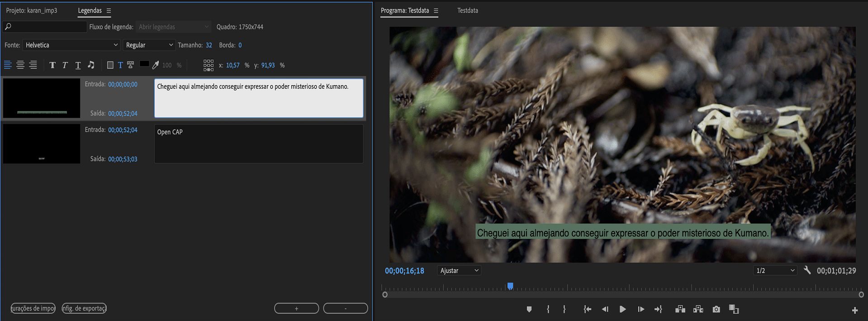Screen dimensions: 868x321
Task: Click the black caption color swatch
Action: 144,64
